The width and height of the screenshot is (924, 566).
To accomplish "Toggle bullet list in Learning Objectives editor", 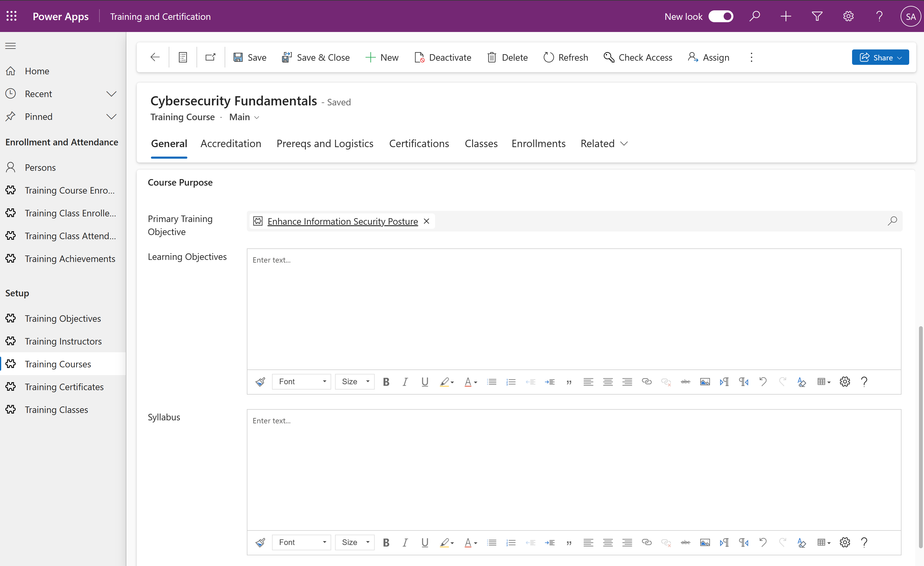I will click(492, 382).
